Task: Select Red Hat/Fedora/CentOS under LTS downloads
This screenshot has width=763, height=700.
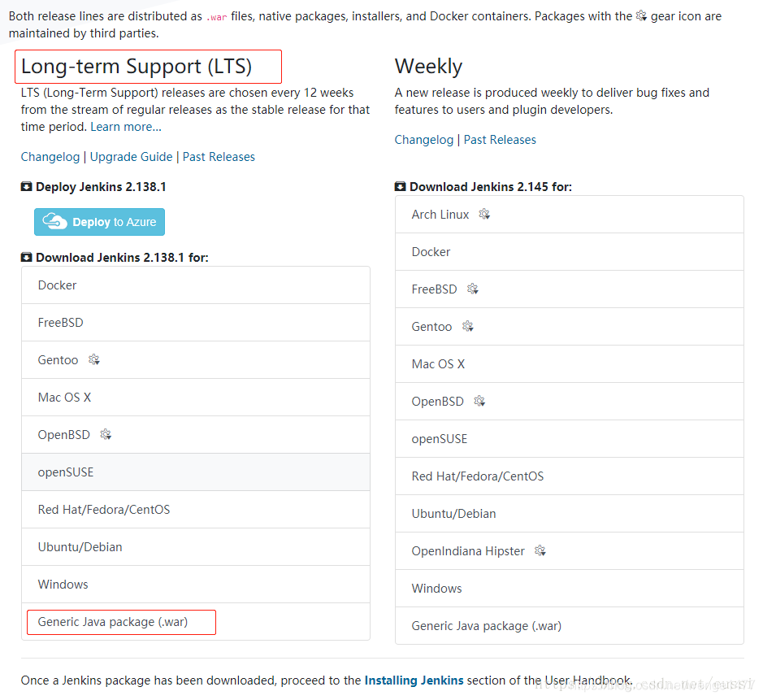Action: pos(196,510)
